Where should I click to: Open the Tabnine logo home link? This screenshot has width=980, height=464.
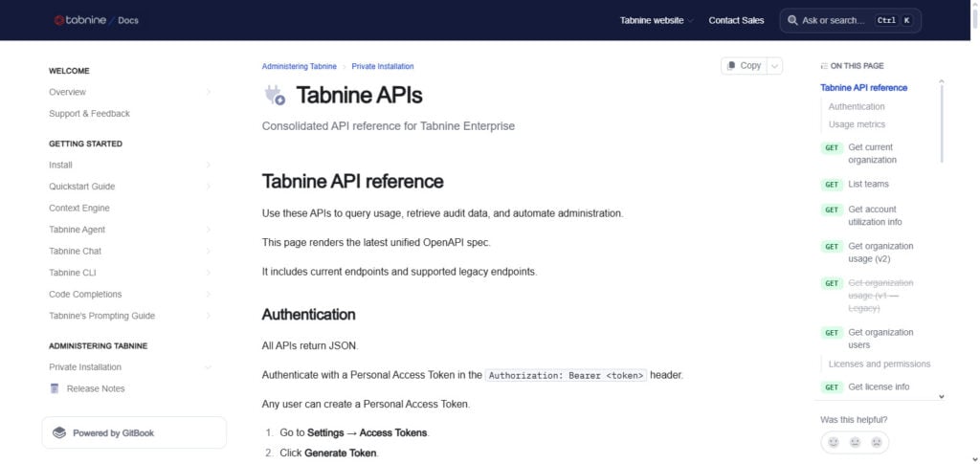[x=80, y=20]
